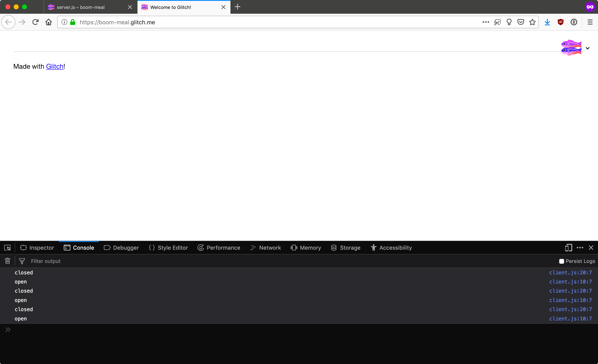The height and width of the screenshot is (364, 598).
Task: Open the Debugger panel
Action: pyautogui.click(x=121, y=248)
